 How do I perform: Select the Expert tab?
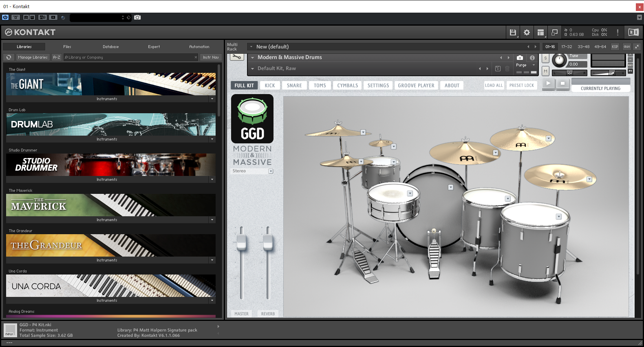coord(154,47)
